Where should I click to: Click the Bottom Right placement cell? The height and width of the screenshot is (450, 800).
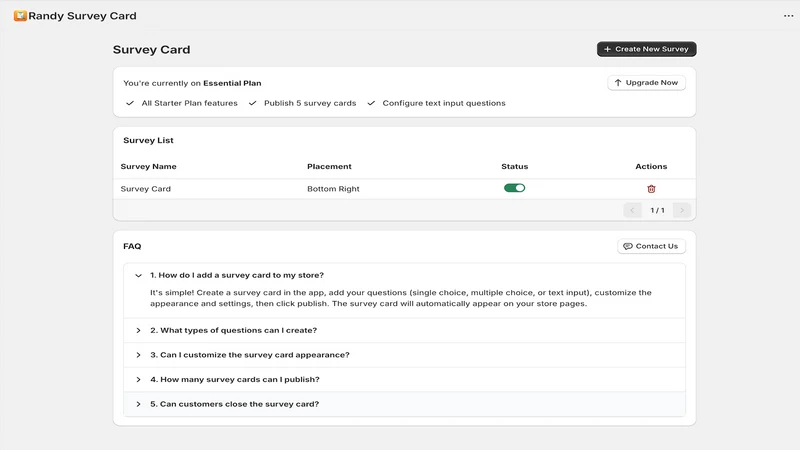[333, 189]
